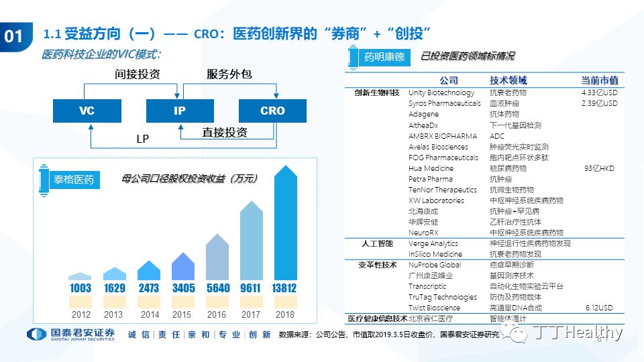Screen dimensions: 644x362
Task: Click Avelas Biosciences in the table
Action: click(x=438, y=147)
